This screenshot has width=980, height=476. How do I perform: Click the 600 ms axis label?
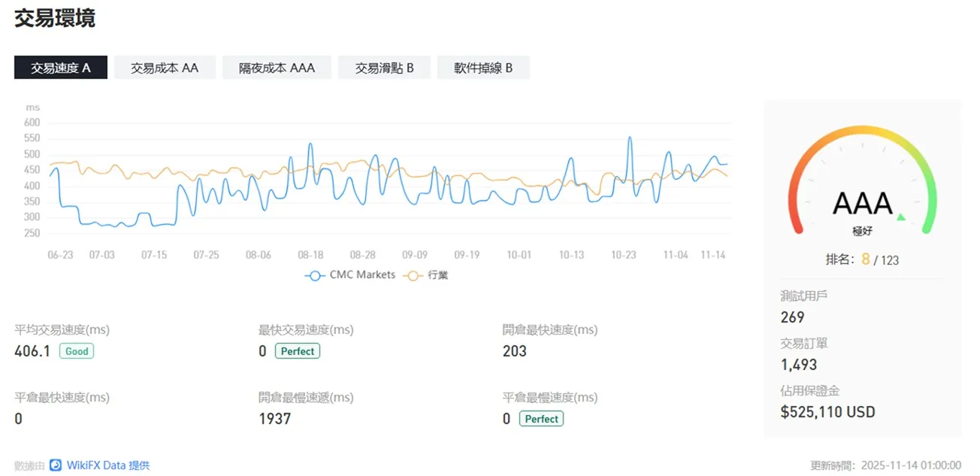[32, 123]
